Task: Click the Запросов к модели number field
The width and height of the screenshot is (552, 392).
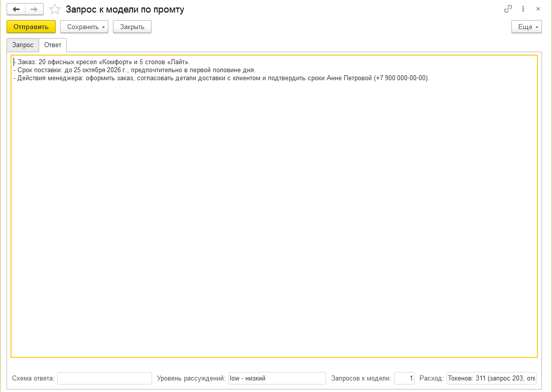Action: (404, 378)
